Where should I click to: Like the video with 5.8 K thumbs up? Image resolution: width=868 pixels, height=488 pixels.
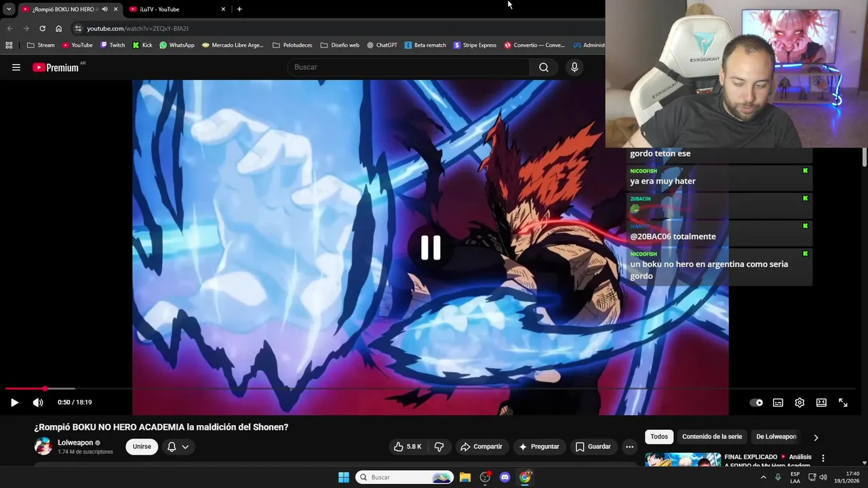(x=407, y=447)
